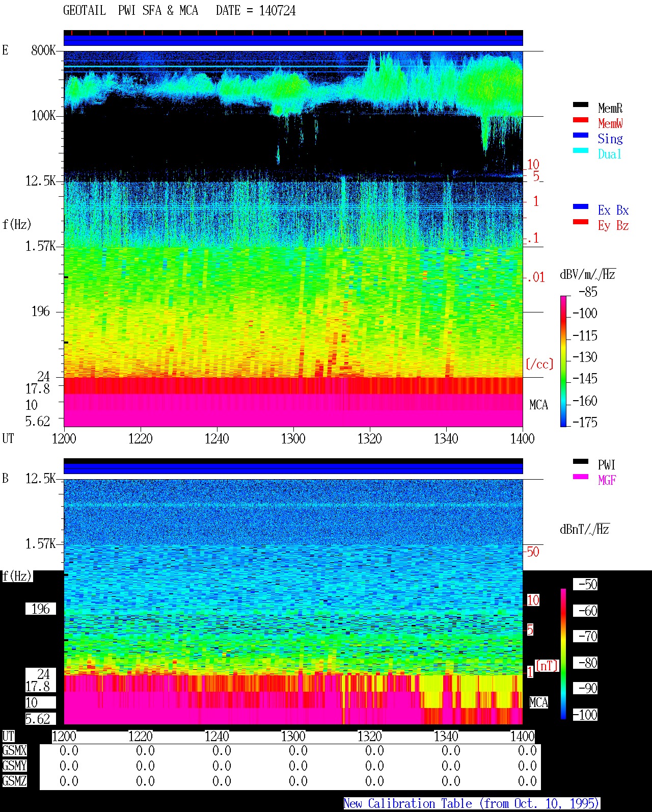Screen dimensions: 652x812
Task: Click the -145 color scale value
Action: (585, 379)
